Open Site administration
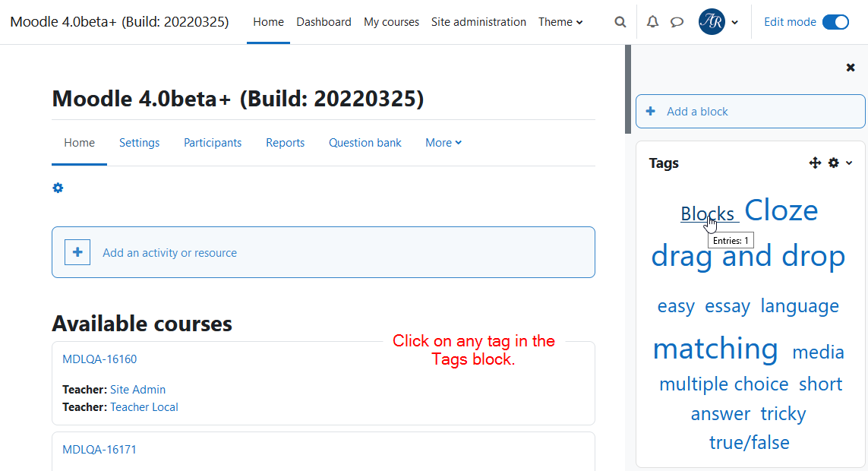Viewport: 868px width, 471px height. (x=479, y=22)
